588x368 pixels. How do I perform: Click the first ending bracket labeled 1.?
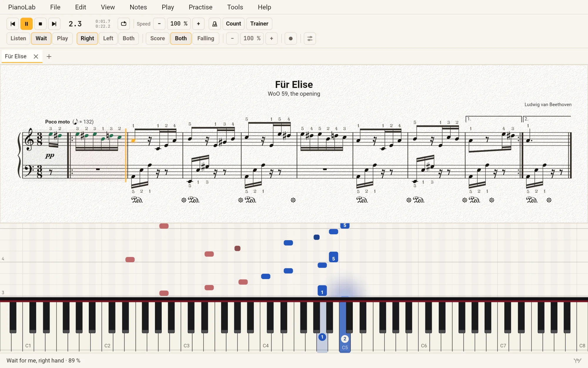pos(494,119)
